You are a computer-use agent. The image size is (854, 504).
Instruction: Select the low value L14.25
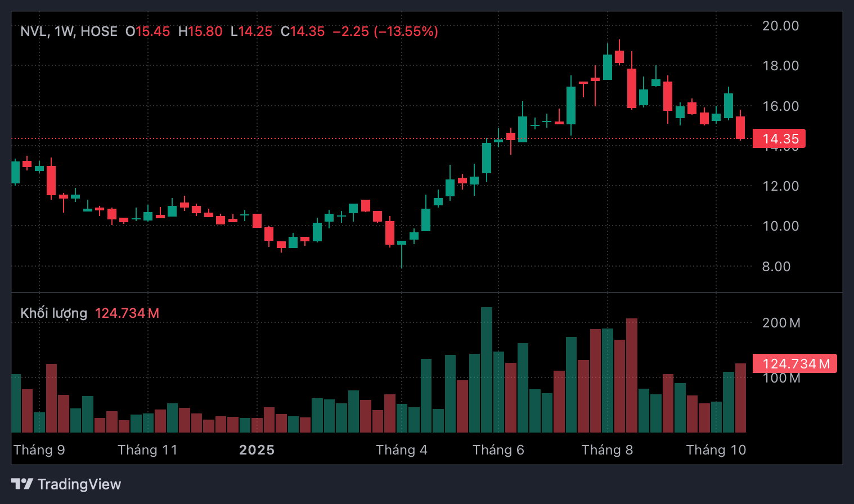tap(251, 31)
